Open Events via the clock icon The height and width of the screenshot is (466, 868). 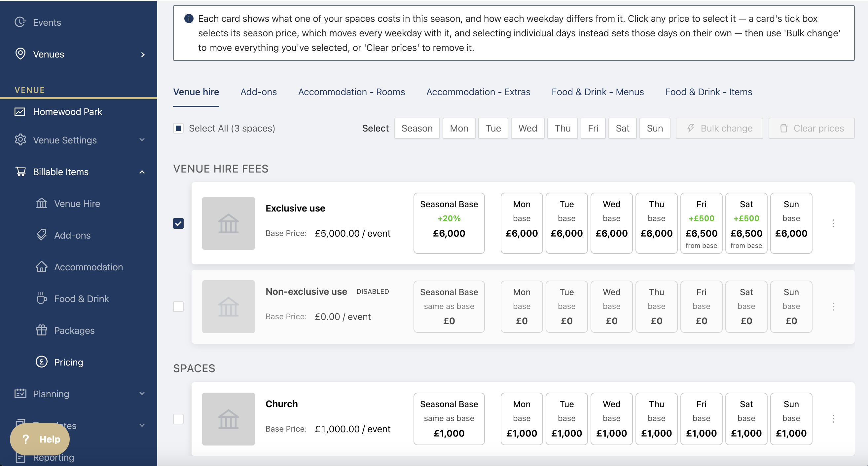tap(20, 22)
